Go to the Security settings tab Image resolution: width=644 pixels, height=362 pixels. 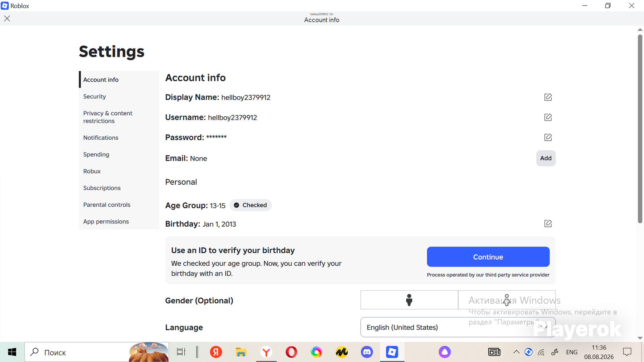[119, 96]
